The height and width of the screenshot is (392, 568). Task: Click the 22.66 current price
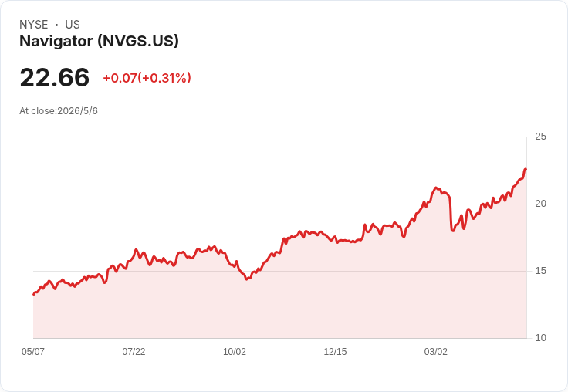(54, 77)
